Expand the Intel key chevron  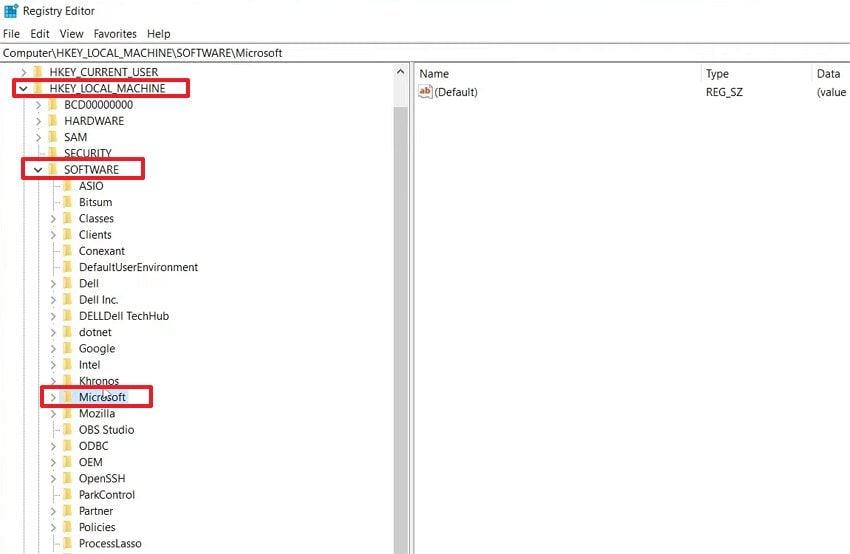coord(53,365)
